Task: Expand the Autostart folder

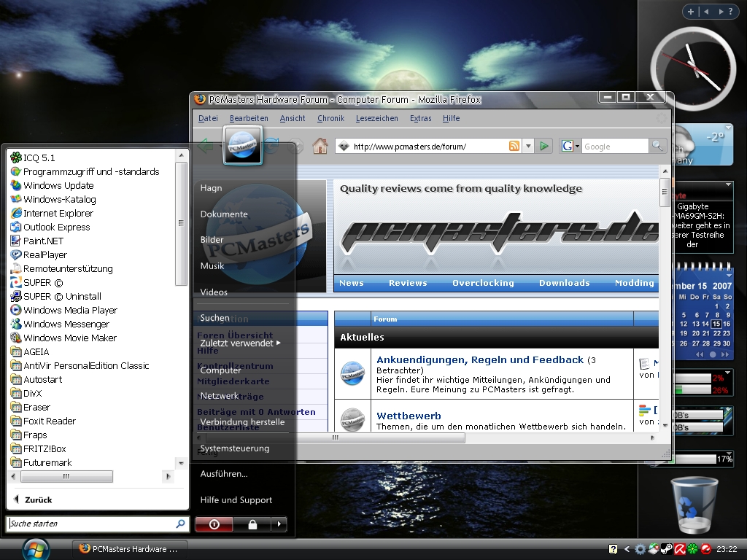Action: point(36,379)
